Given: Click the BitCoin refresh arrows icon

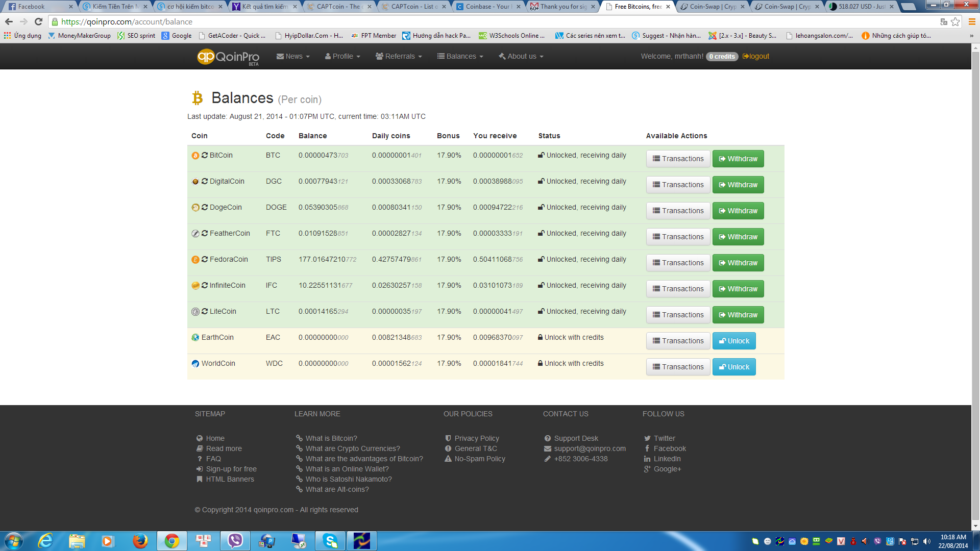Looking at the screenshot, I should (x=205, y=155).
